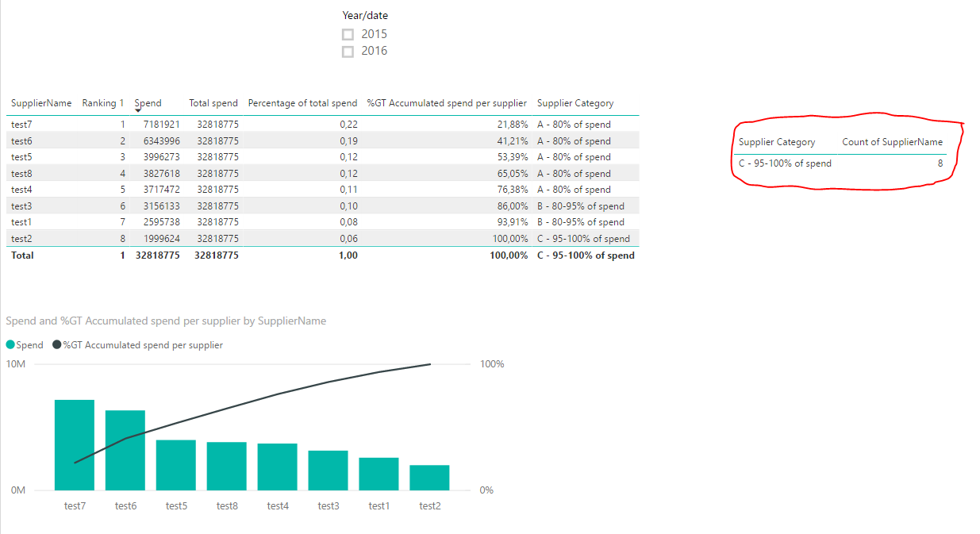Click accumulated percentage 65,05%
The height and width of the screenshot is (534, 980).
point(513,173)
